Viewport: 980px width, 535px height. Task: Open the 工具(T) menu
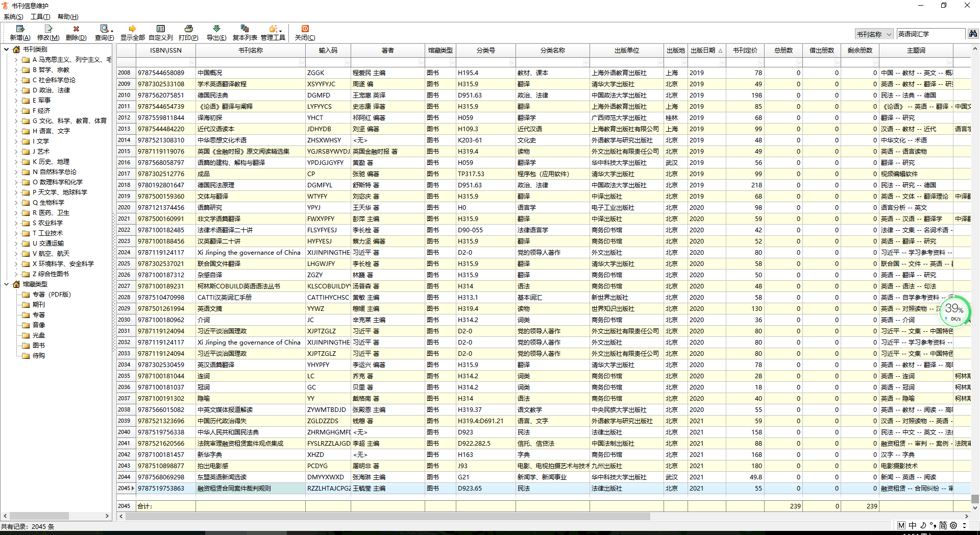pos(40,17)
